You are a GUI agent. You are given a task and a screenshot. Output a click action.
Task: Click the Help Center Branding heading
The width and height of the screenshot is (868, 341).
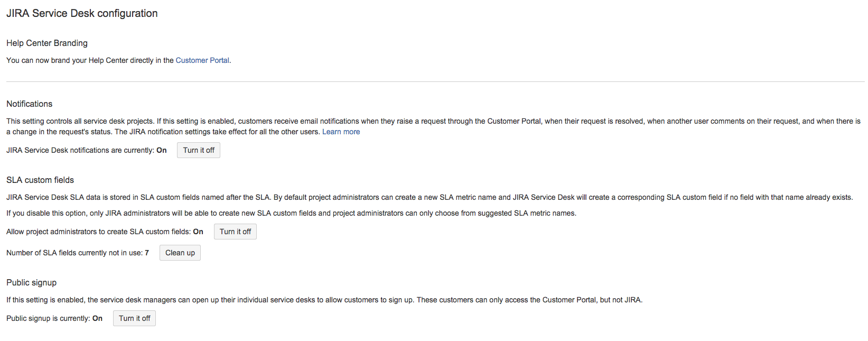pyautogui.click(x=47, y=43)
